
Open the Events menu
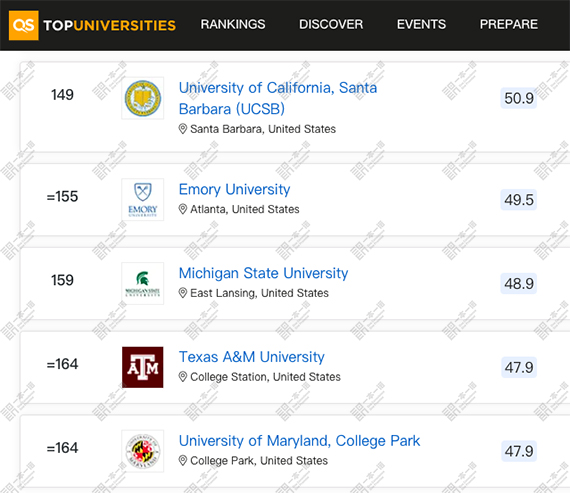pyautogui.click(x=421, y=24)
